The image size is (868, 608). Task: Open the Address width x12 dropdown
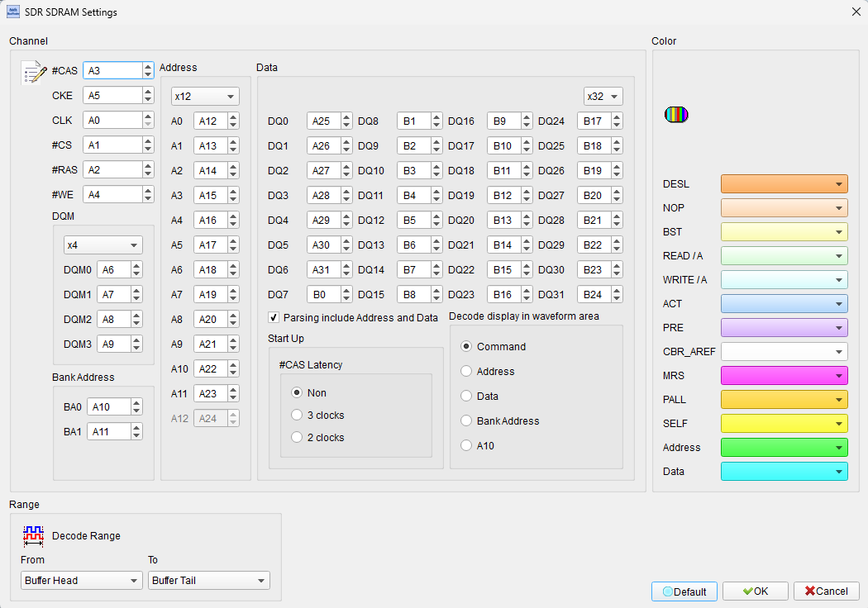point(205,97)
